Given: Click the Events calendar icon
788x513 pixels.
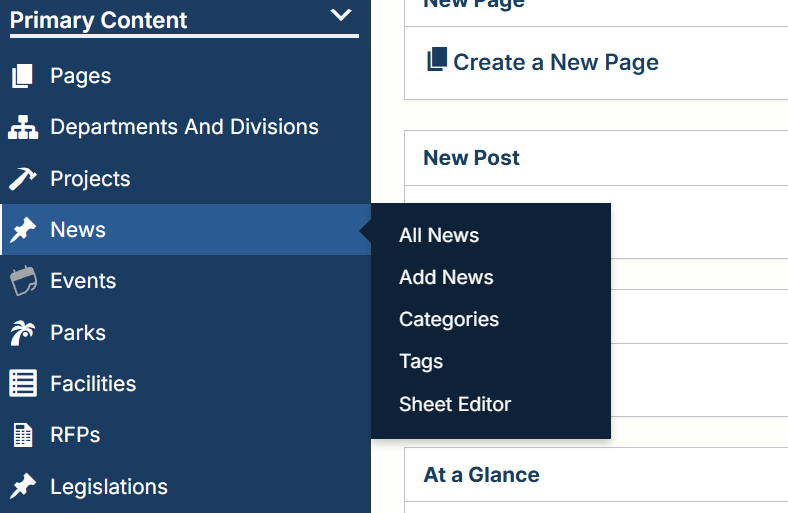Looking at the screenshot, I should (x=23, y=281).
